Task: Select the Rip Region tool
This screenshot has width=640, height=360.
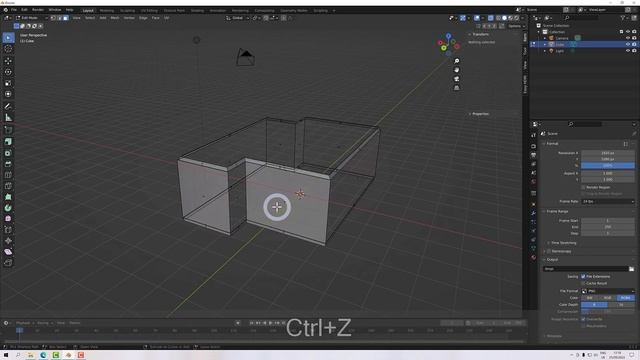Action: click(8, 263)
